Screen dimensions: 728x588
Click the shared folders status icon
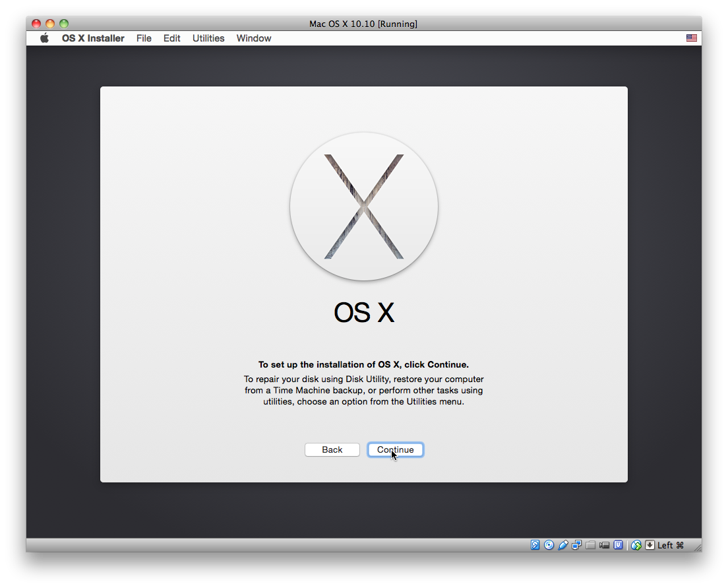click(591, 545)
